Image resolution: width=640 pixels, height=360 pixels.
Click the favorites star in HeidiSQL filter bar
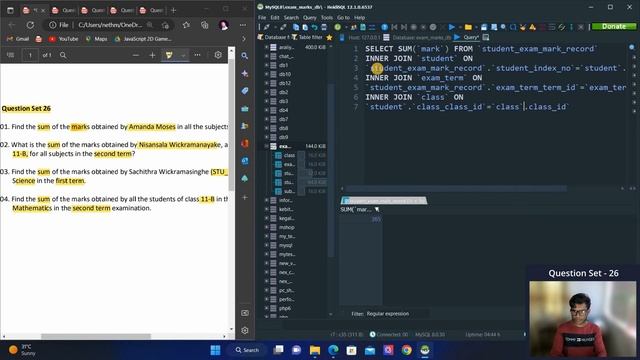329,37
